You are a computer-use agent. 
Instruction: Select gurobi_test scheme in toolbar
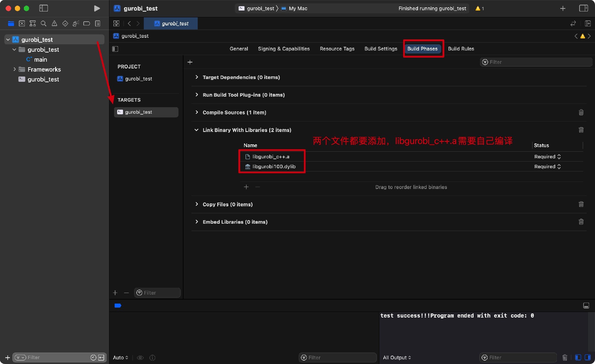click(257, 8)
